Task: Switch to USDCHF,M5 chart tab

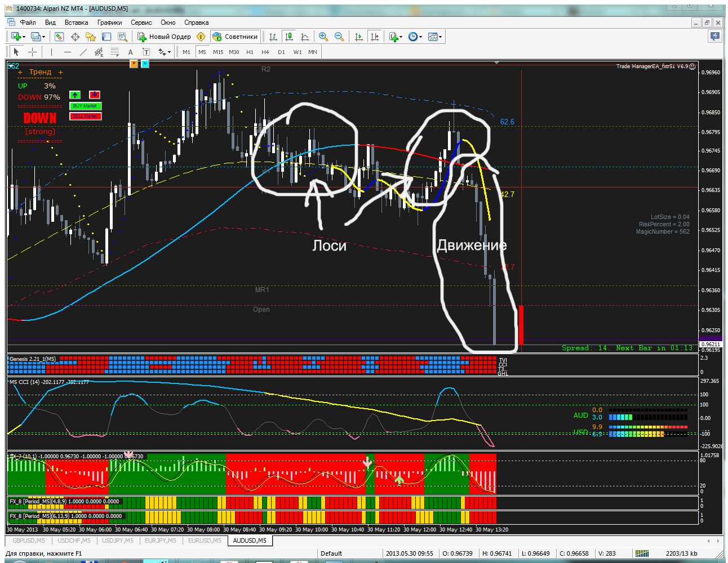Action: pyautogui.click(x=74, y=540)
